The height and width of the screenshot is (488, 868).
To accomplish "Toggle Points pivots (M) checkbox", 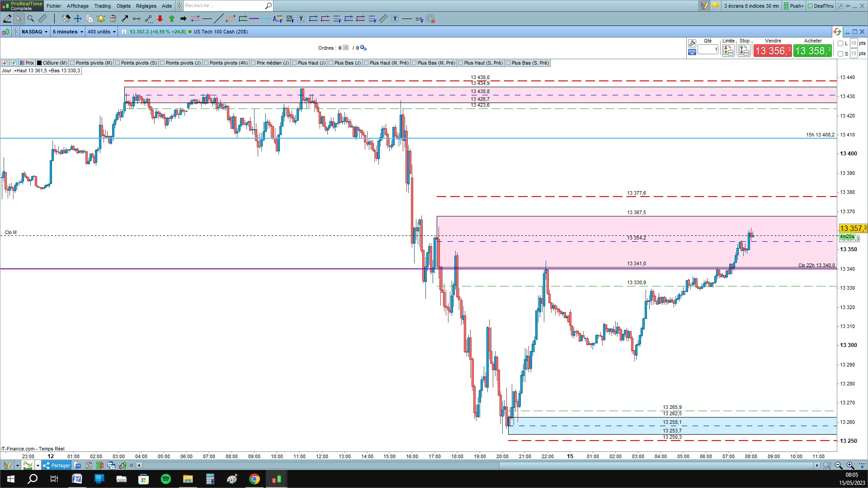I will pos(72,63).
